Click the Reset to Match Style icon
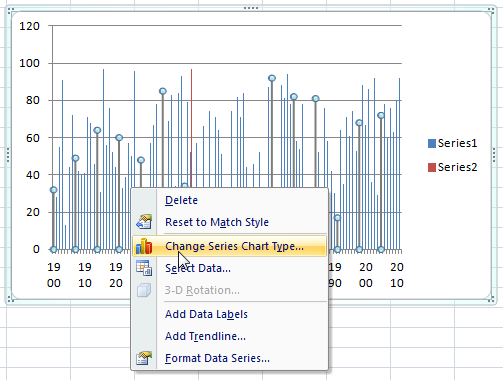503x380 pixels. point(144,222)
